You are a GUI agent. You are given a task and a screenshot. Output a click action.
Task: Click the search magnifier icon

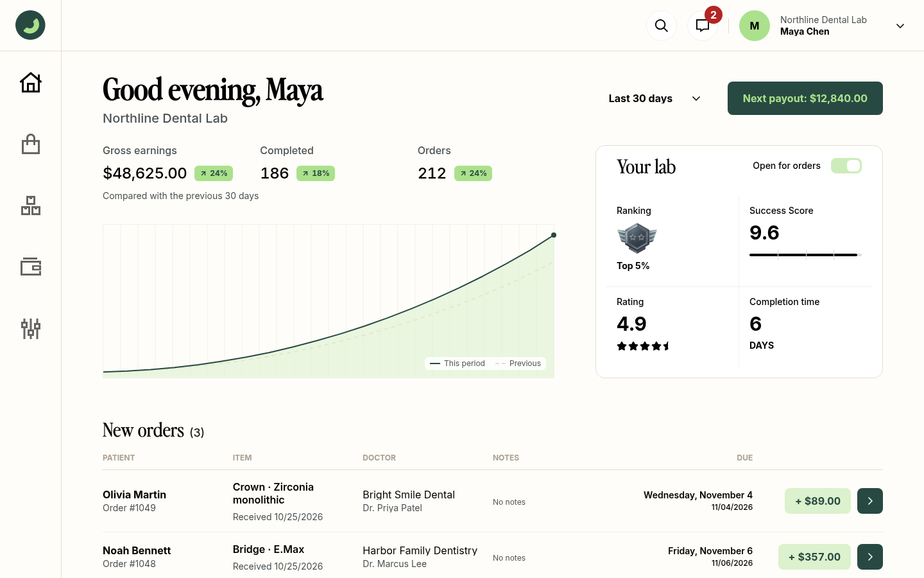click(661, 26)
